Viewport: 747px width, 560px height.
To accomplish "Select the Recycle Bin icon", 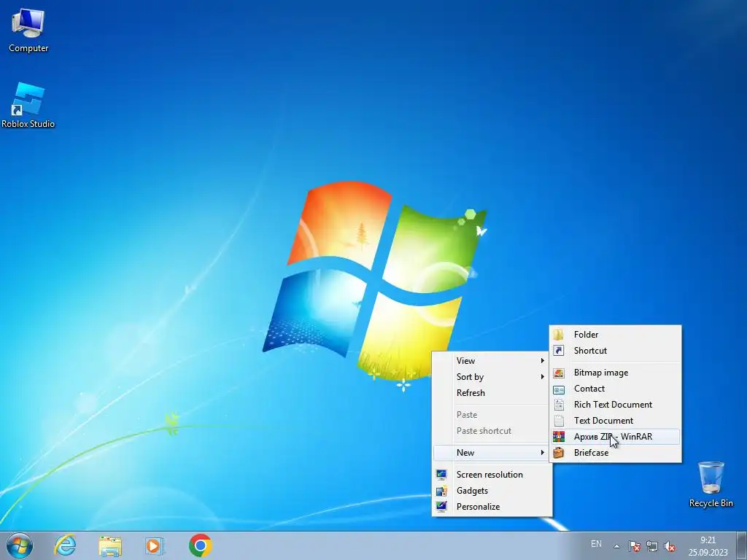I will [x=711, y=484].
